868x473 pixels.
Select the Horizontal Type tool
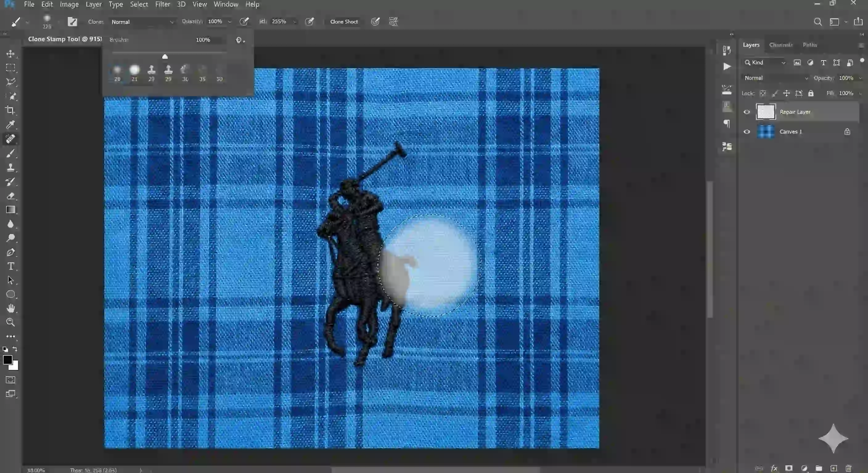[x=10, y=266]
